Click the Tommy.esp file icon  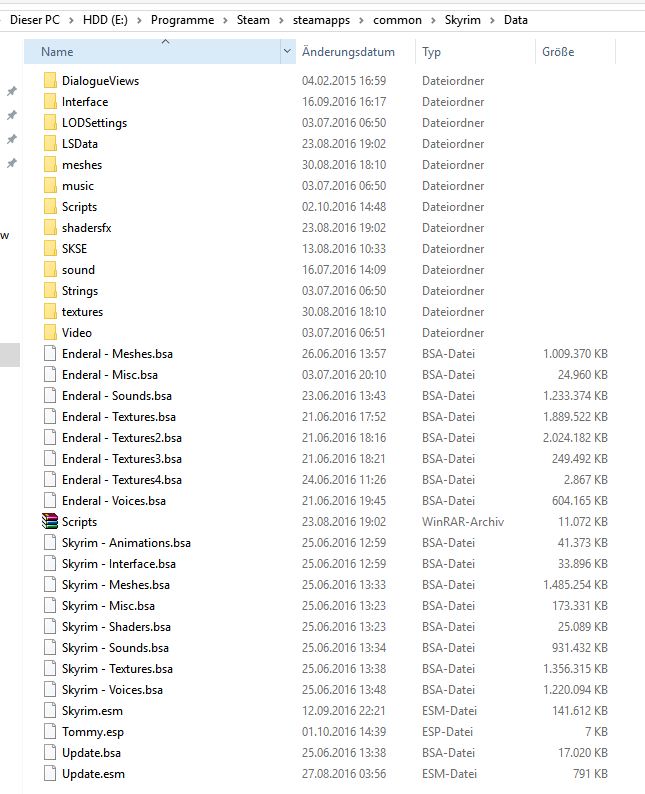50,731
